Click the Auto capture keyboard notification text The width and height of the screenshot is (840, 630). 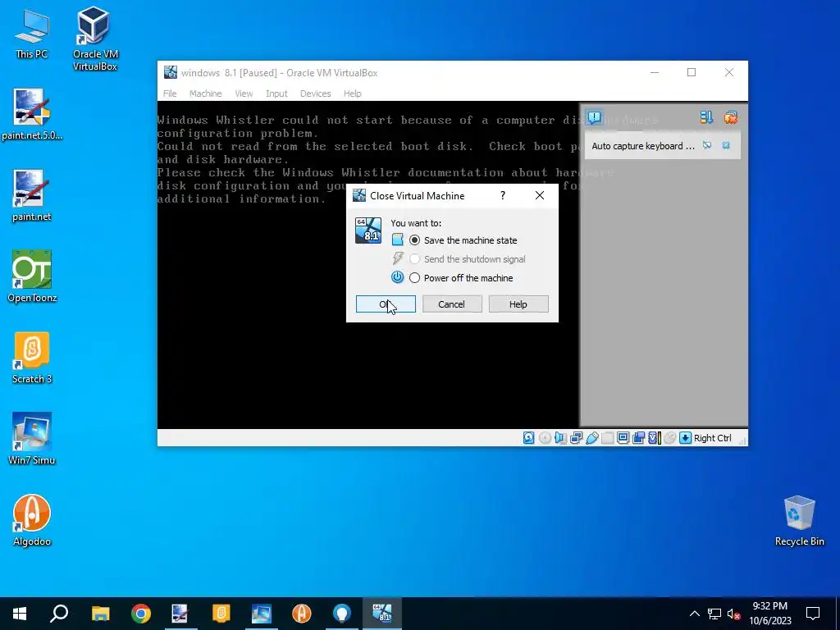tap(643, 146)
